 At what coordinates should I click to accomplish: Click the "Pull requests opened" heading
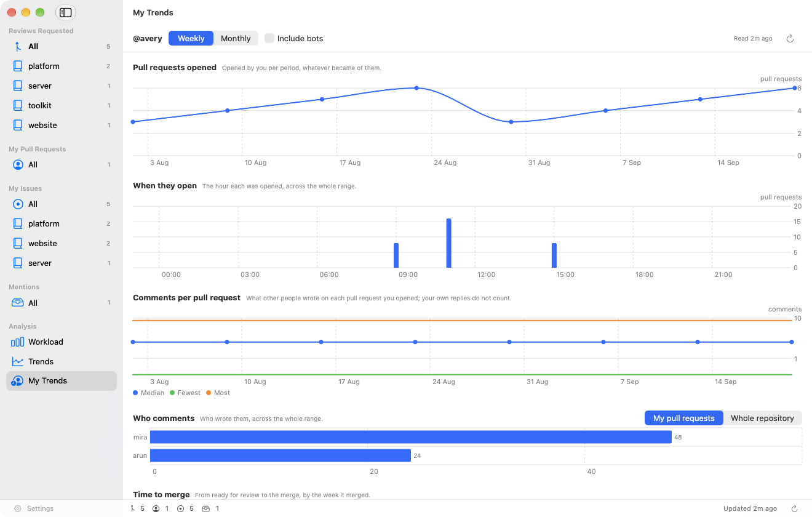coord(175,67)
